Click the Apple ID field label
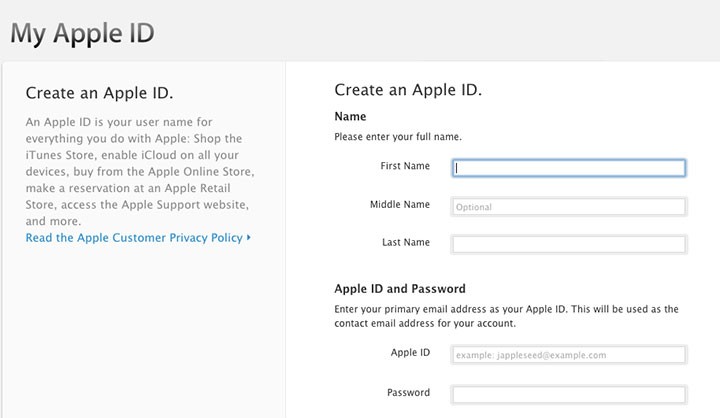Viewport: 720px width, 418px height. pos(410,352)
